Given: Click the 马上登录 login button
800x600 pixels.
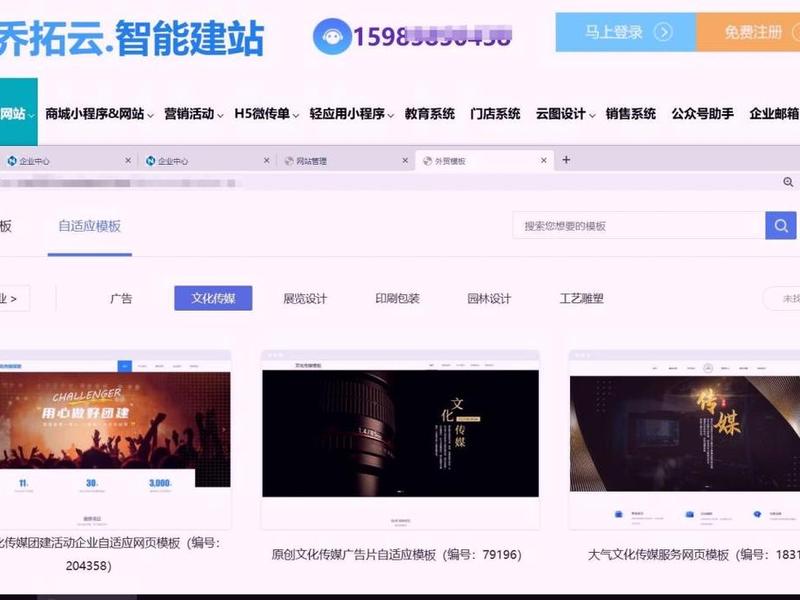Looking at the screenshot, I should pyautogui.click(x=626, y=32).
